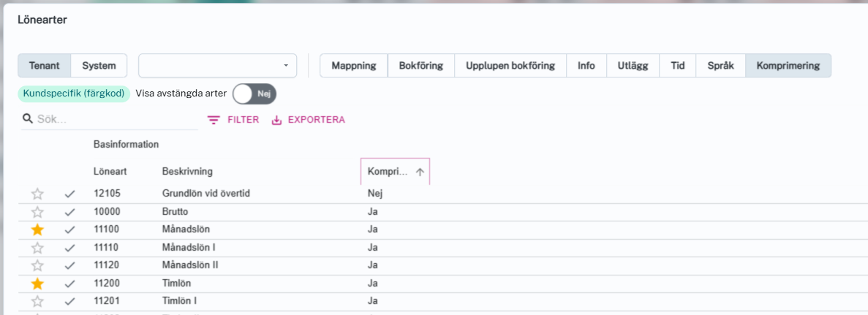Click the EXPORTERA button
Viewport: 868px width, 315px height.
[308, 120]
